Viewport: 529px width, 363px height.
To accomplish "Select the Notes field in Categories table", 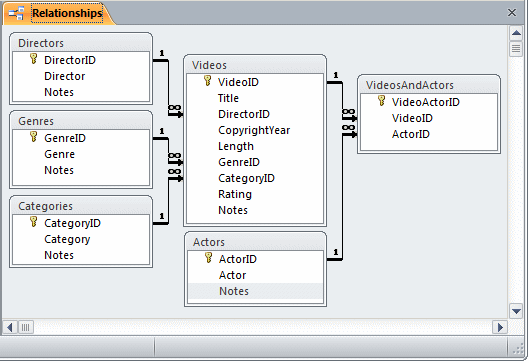I will click(x=81, y=255).
